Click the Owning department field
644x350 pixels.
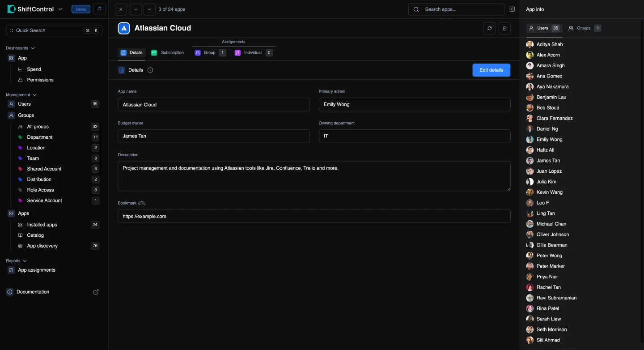tap(415, 136)
